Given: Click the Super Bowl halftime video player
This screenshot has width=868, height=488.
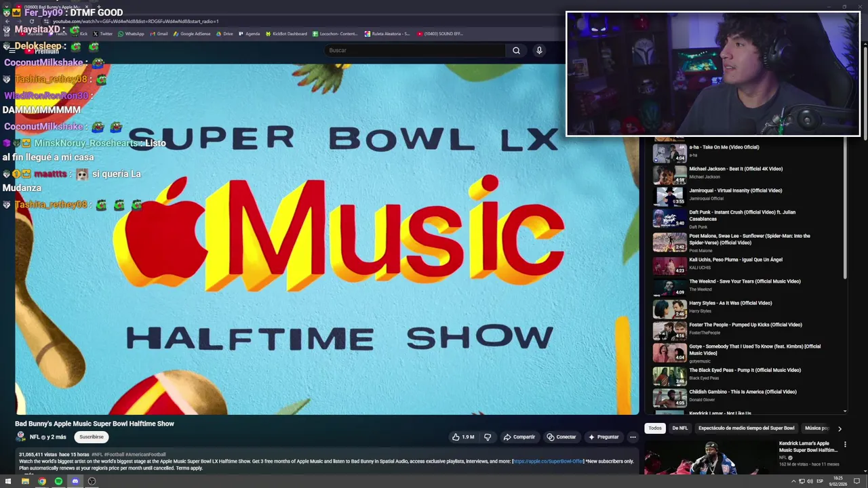Looking at the screenshot, I should pyautogui.click(x=327, y=239).
